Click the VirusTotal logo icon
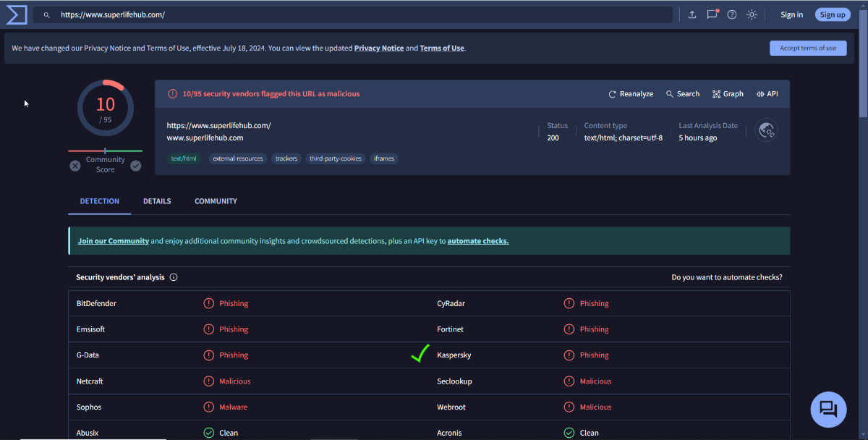The image size is (868, 440). (16, 14)
